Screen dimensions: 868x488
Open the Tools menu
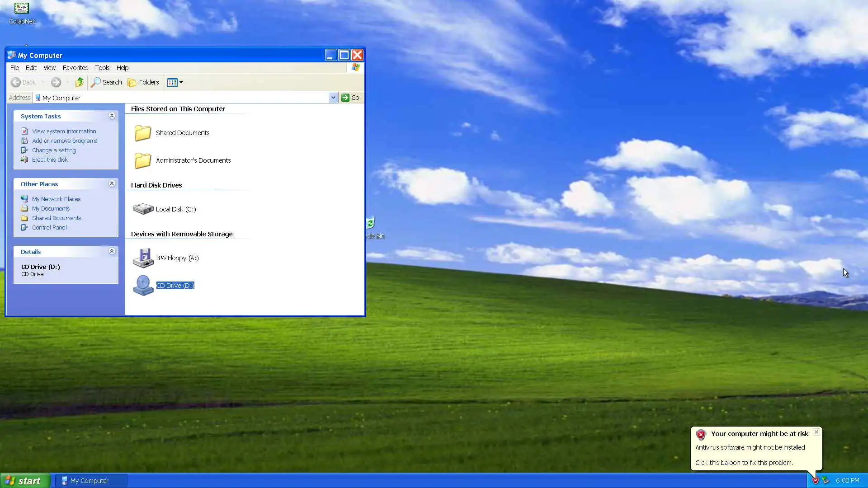pos(102,68)
